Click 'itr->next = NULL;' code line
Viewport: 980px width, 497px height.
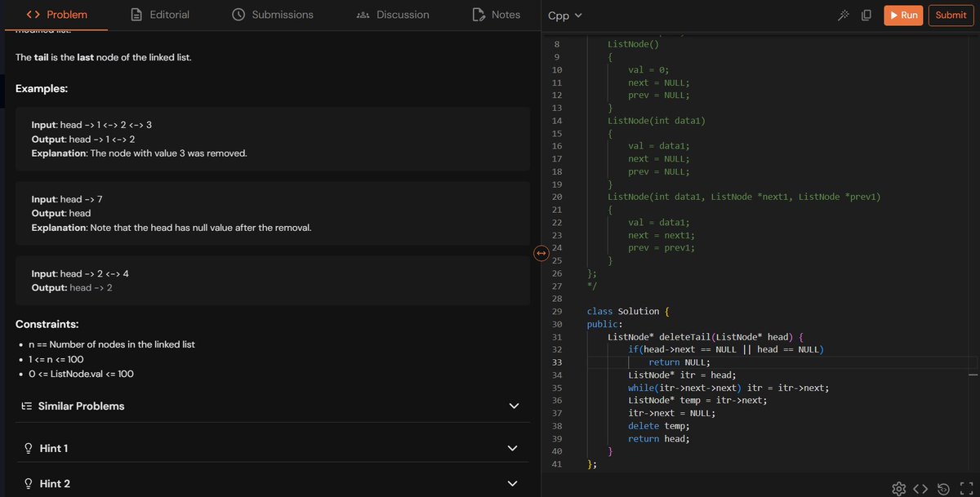(x=671, y=413)
